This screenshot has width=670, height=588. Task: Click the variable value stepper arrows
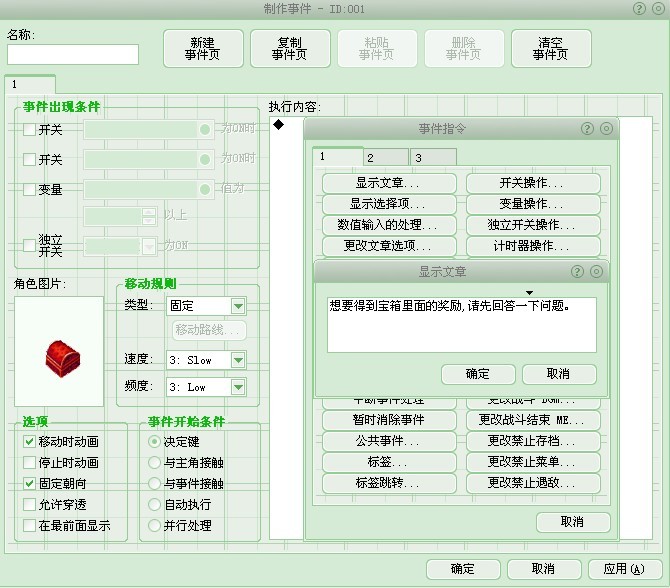click(x=149, y=216)
